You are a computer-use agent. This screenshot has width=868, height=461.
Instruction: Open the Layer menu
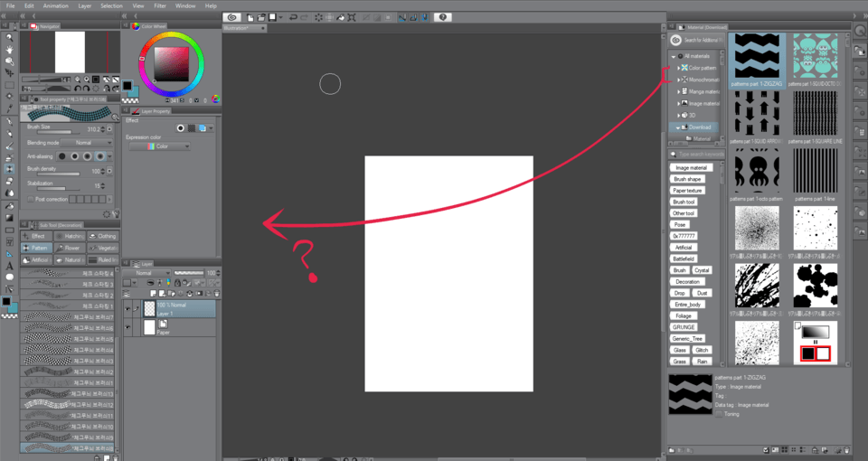click(x=85, y=5)
